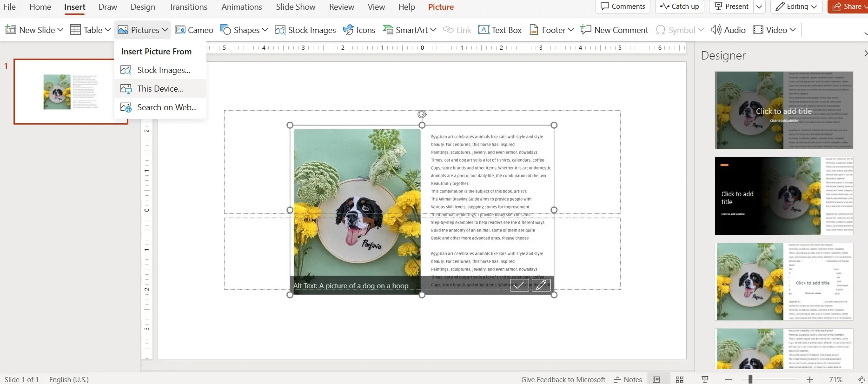The height and width of the screenshot is (384, 868).
Task: Switch to Normal view icon
Action: tap(656, 379)
